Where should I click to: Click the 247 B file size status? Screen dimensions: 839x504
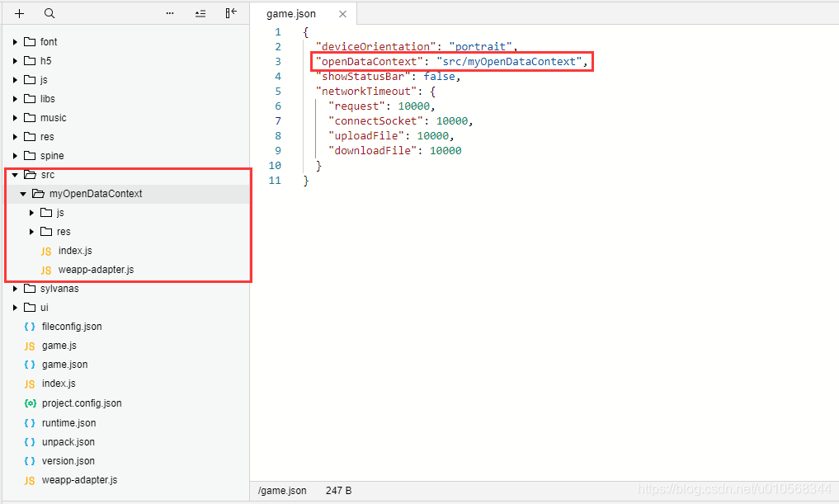(x=339, y=491)
